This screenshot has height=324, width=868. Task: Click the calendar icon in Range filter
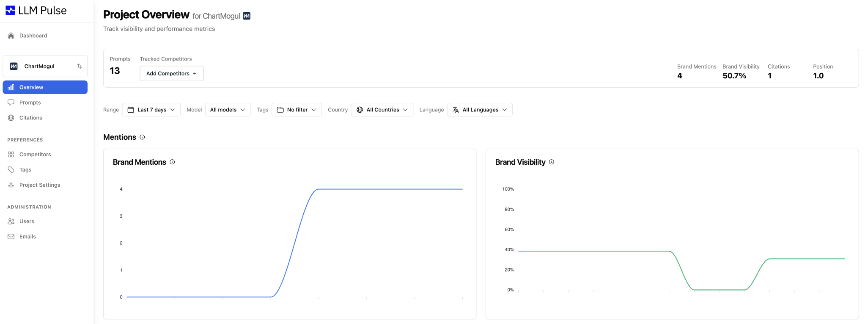point(131,110)
